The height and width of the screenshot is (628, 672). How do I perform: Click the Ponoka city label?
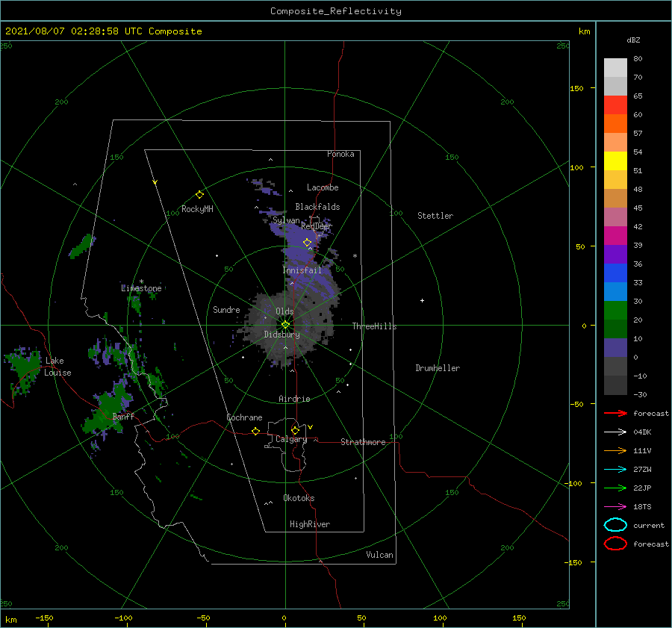point(340,154)
